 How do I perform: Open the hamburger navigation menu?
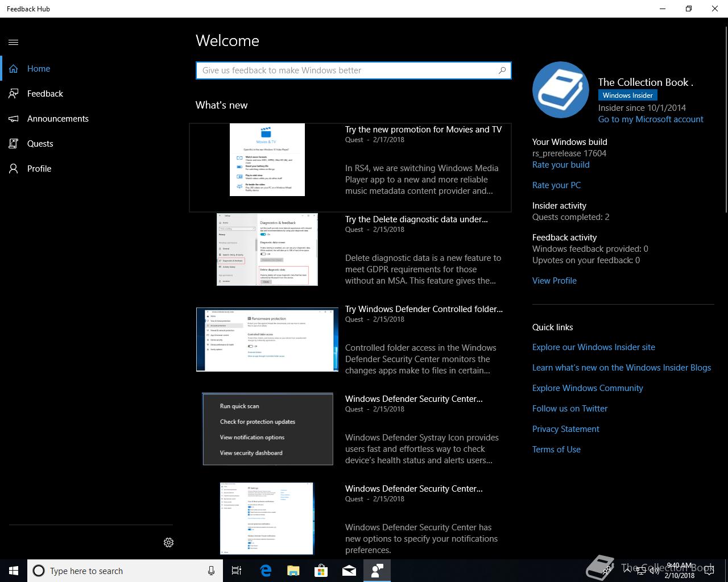tap(14, 42)
